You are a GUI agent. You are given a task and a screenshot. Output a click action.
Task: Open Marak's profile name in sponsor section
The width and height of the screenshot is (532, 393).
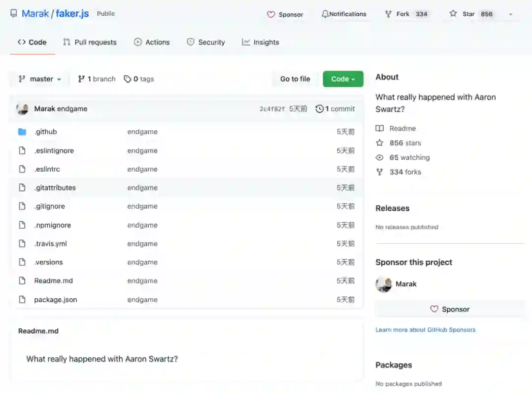pos(406,284)
